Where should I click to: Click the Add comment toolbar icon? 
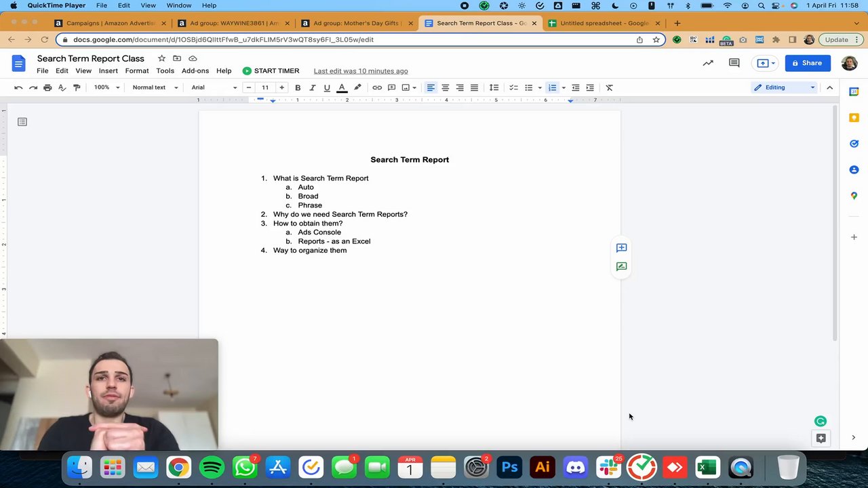click(391, 87)
